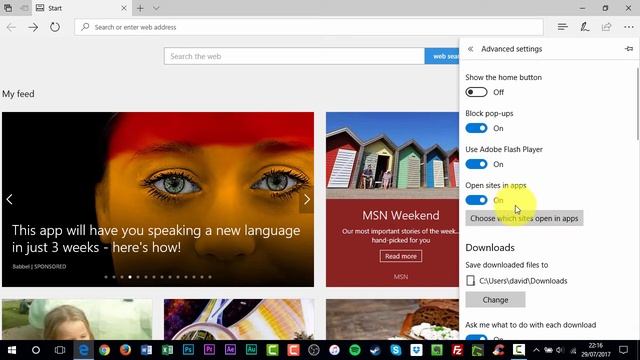Open Steam from taskbar
The height and width of the screenshot is (360, 640).
point(376,350)
